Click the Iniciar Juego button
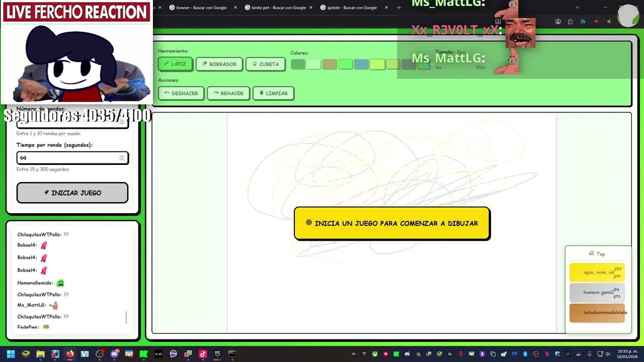This screenshot has height=362, width=644. coord(72,193)
